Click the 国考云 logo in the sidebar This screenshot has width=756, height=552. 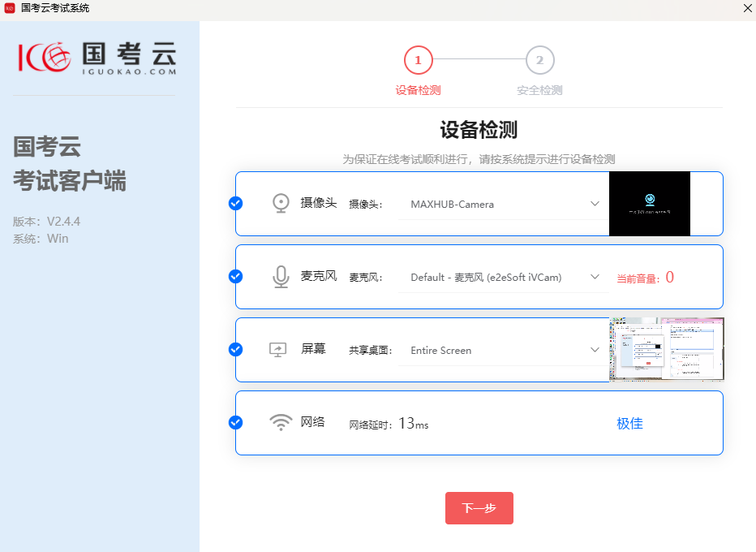tap(94, 58)
